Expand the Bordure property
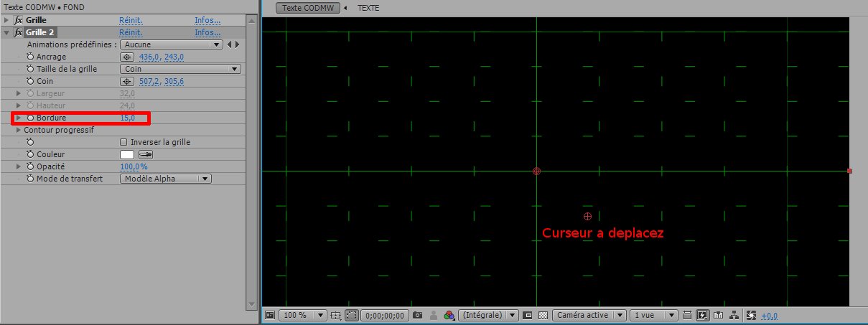The height and width of the screenshot is (325, 868). coord(19,118)
